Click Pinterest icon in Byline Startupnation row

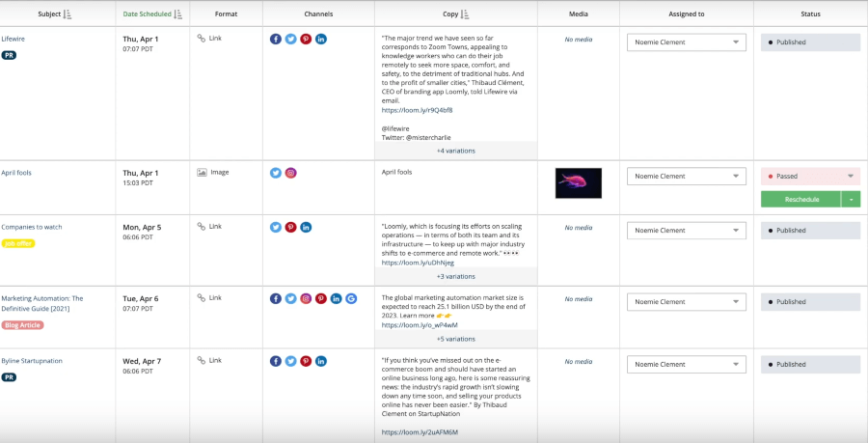tap(306, 362)
